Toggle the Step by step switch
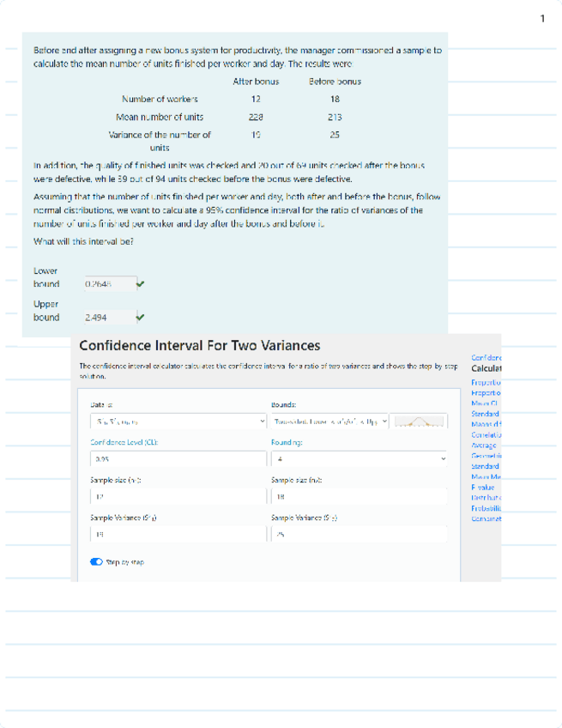The height and width of the screenshot is (728, 562). pos(97,561)
